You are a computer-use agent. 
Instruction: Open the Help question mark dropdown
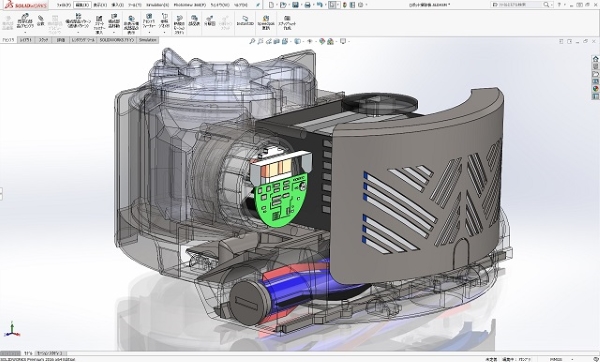(x=560, y=5)
